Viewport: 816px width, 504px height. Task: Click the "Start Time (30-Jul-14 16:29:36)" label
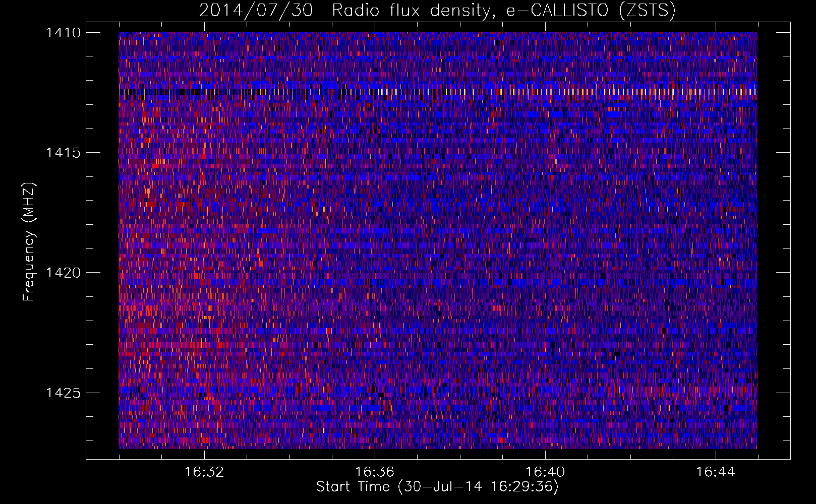coord(437,487)
